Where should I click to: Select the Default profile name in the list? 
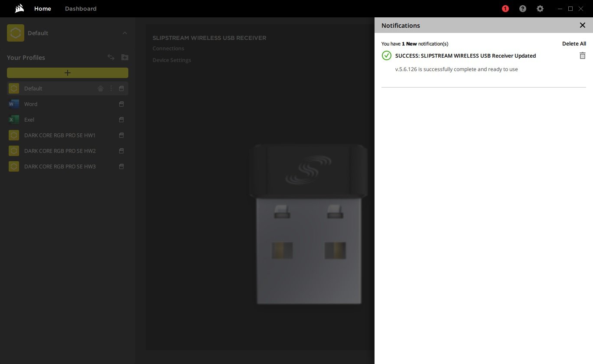(33, 88)
